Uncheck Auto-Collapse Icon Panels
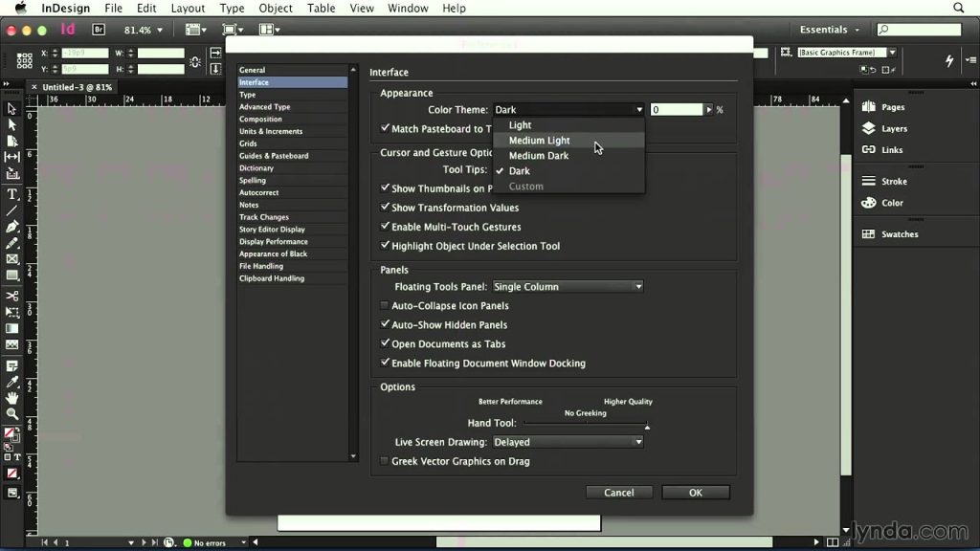Screen dimensions: 980x551 (x=385, y=305)
